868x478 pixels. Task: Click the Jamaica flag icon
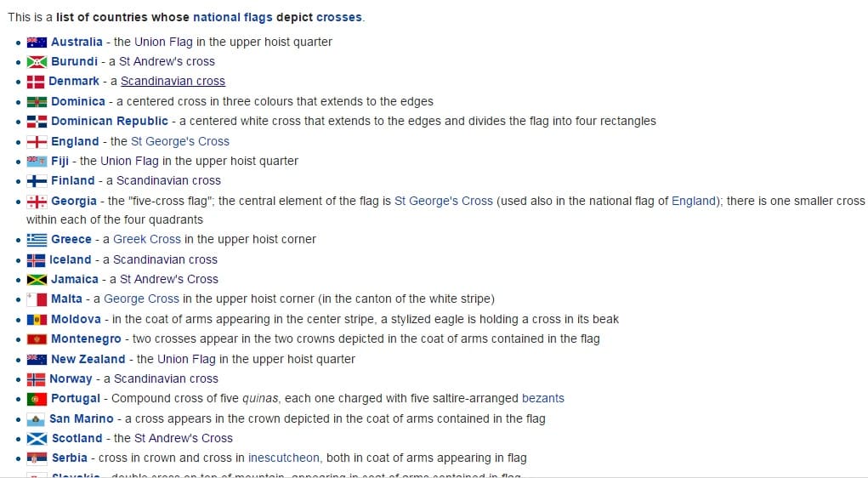pos(37,280)
